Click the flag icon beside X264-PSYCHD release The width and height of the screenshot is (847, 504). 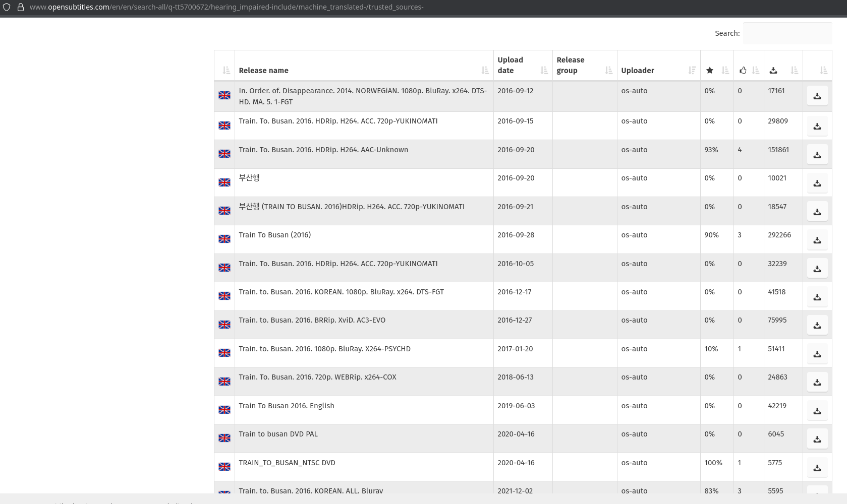224,353
